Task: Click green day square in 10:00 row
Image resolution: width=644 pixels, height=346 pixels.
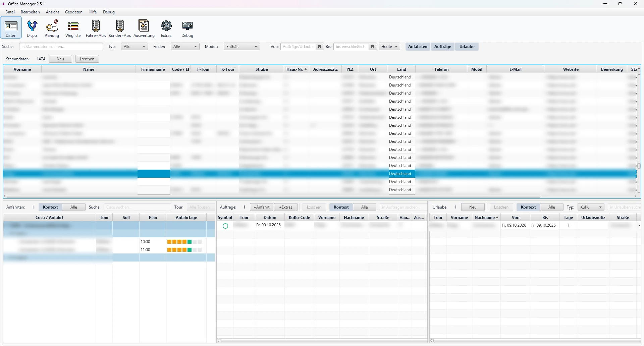Action: (190, 242)
